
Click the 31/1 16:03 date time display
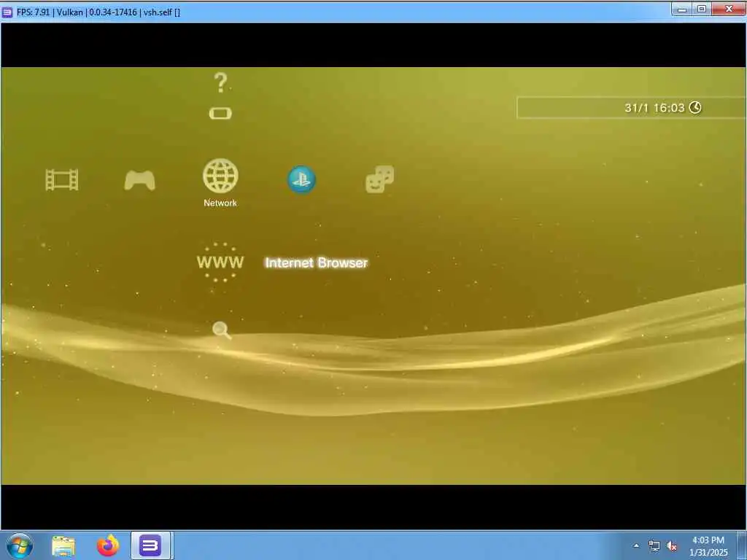pos(654,108)
